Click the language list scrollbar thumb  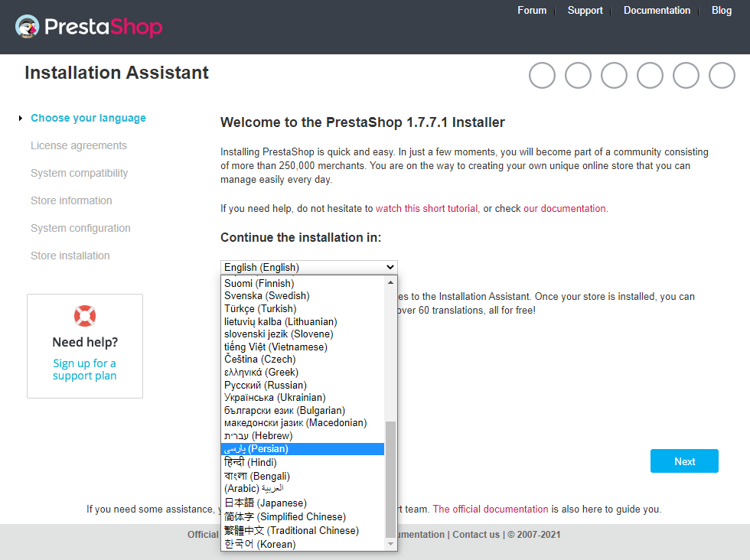[391, 480]
